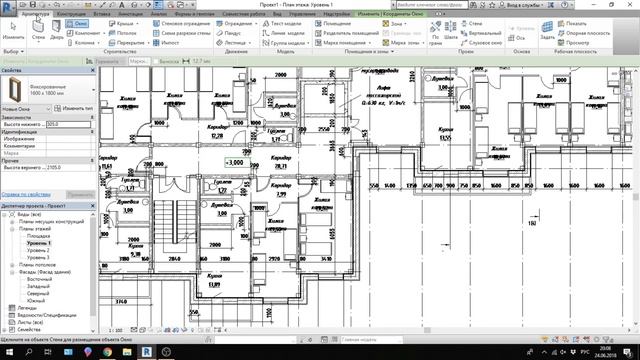Choose the Слуховое окно tool
This screenshot has height=360, width=640.
click(x=482, y=42)
